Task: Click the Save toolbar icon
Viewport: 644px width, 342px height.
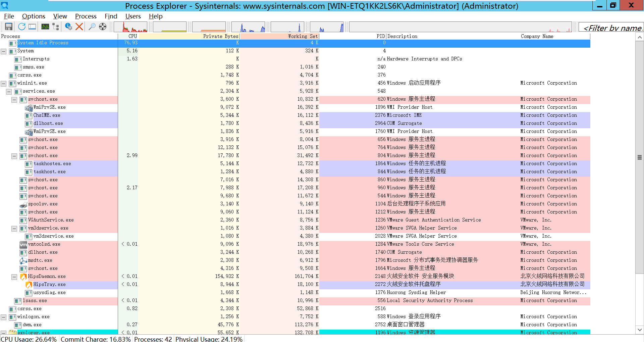Action: (x=9, y=27)
